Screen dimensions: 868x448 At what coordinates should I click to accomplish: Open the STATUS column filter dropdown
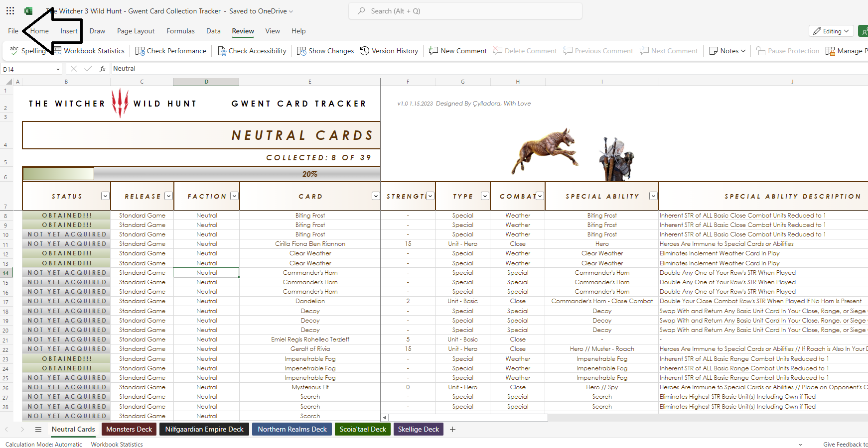tap(105, 196)
